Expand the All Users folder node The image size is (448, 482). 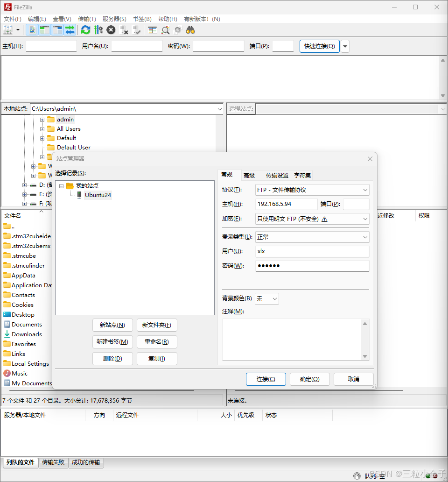click(42, 129)
